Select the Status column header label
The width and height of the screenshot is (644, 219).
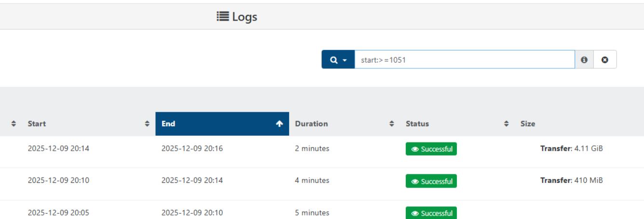pos(417,124)
